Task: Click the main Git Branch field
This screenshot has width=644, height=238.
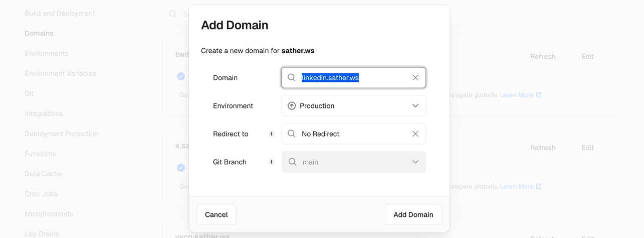Action: (x=354, y=162)
